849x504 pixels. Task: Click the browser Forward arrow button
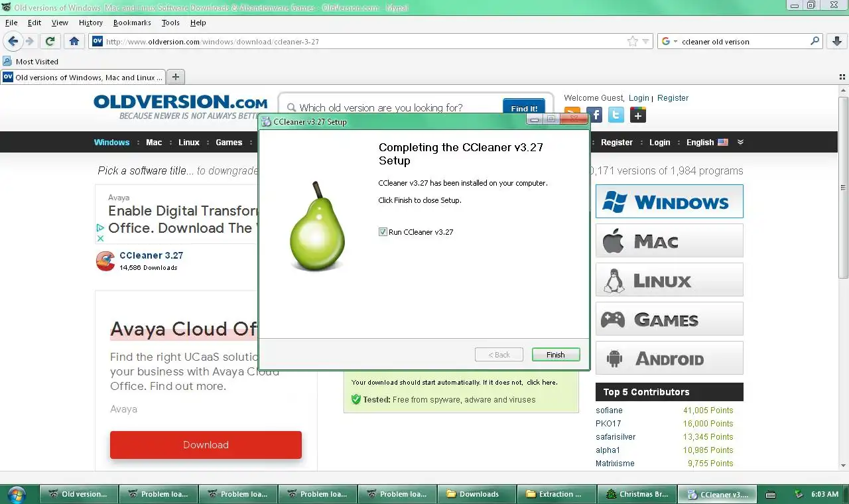click(x=29, y=41)
